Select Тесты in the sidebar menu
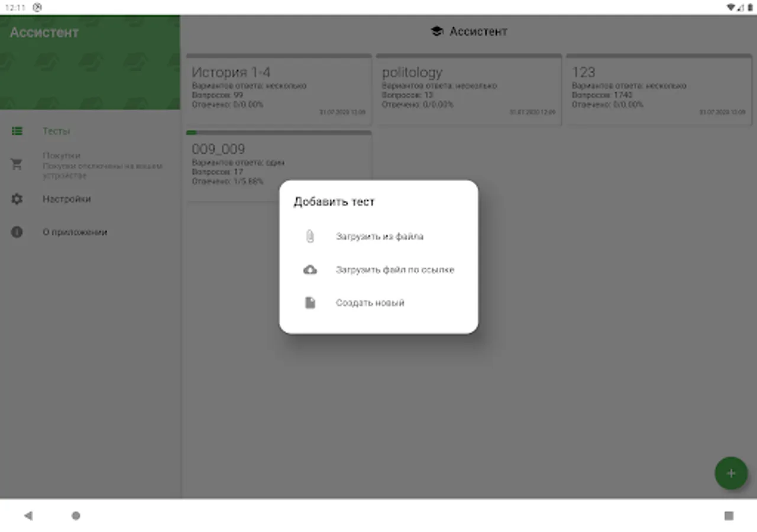The height and width of the screenshot is (532, 757). [57, 131]
